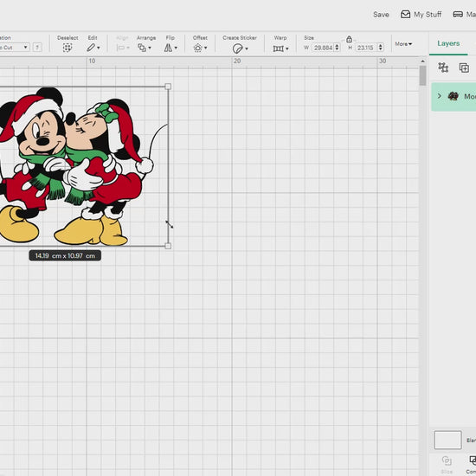Click the My Stuff envelope icon

(x=406, y=14)
